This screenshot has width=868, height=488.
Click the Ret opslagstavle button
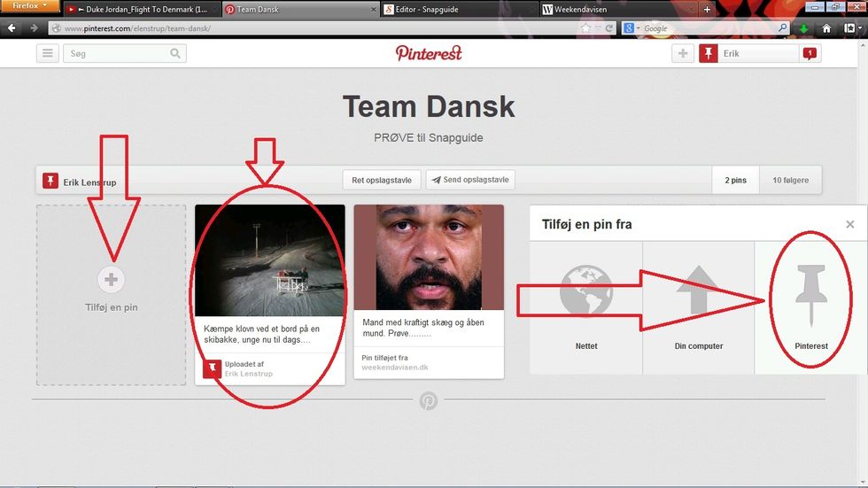tap(382, 180)
